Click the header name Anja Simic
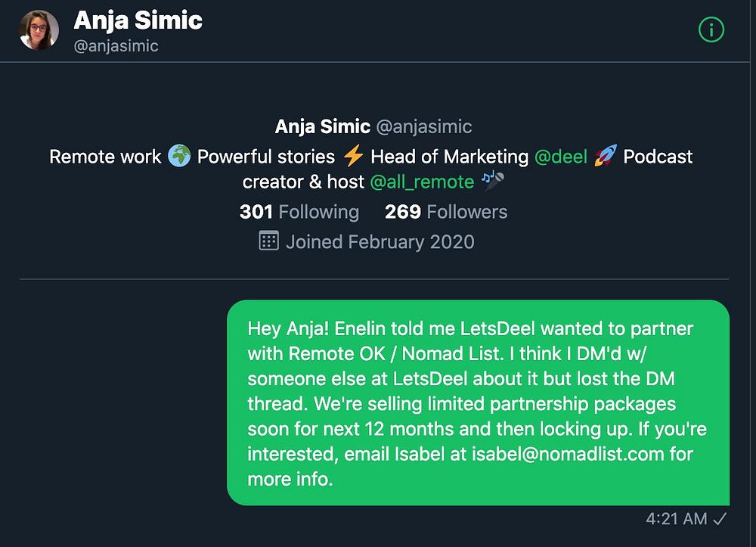The height and width of the screenshot is (547, 756). click(x=138, y=20)
